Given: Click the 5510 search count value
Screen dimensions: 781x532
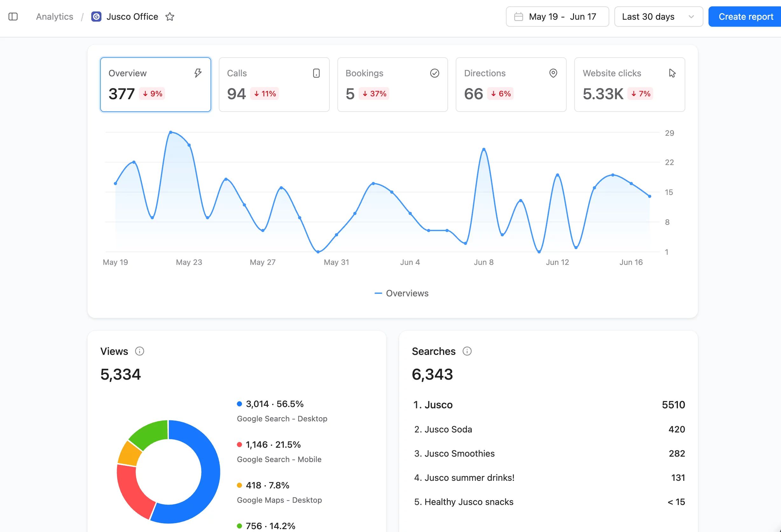Looking at the screenshot, I should coord(674,405).
